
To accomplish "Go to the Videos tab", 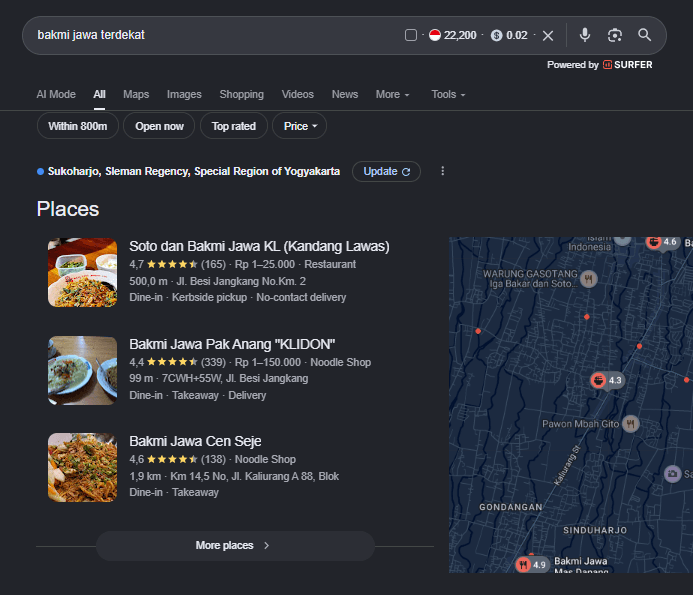I will [297, 94].
